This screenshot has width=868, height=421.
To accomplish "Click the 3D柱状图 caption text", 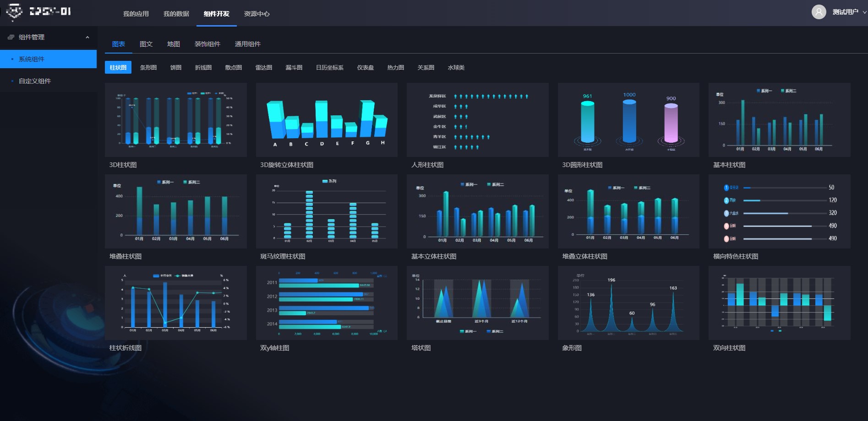I will click(x=123, y=165).
